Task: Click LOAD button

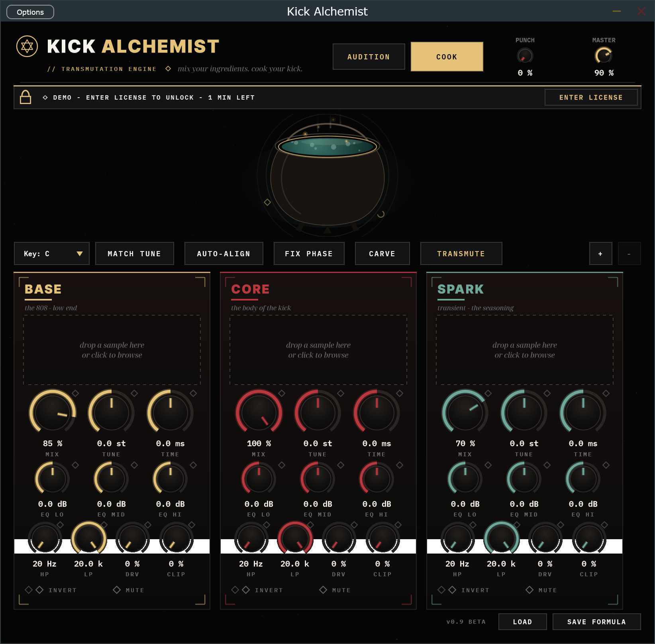Action: 523,622
